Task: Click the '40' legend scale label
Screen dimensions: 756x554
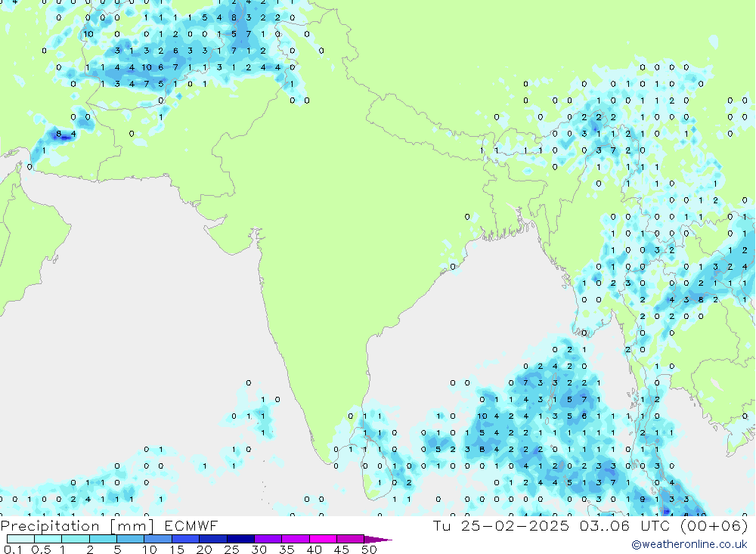Action: point(314,549)
